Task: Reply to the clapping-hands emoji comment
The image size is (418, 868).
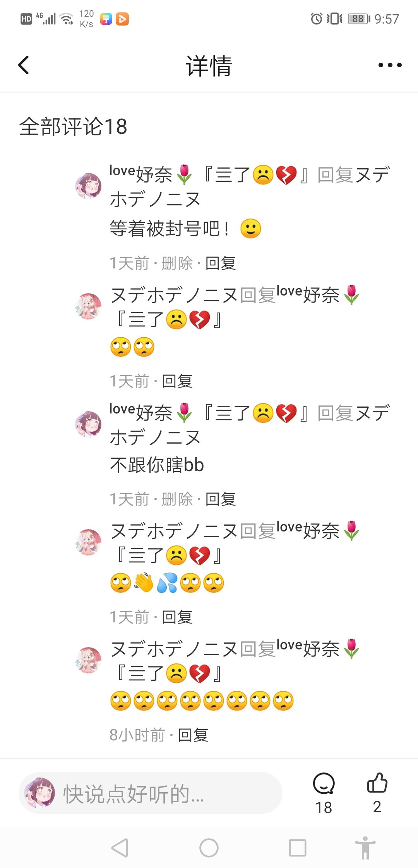Action: tap(177, 617)
